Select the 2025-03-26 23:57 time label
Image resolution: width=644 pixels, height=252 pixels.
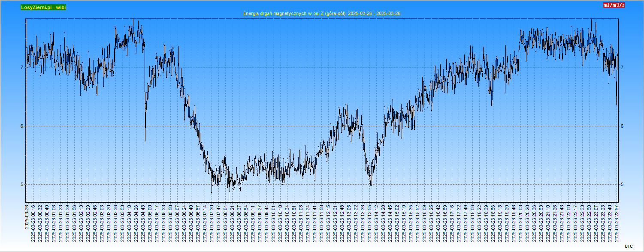pyautogui.click(x=617, y=223)
